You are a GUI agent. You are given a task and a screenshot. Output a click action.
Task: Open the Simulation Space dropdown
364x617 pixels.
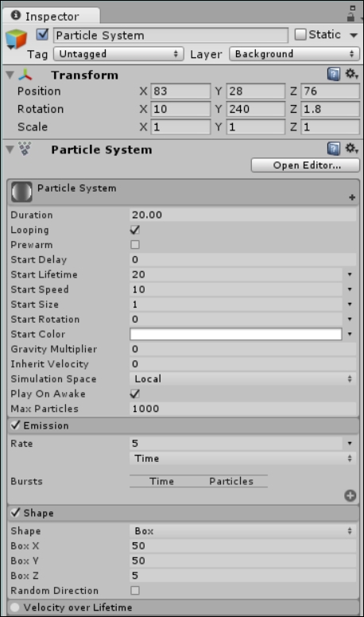pyautogui.click(x=242, y=379)
